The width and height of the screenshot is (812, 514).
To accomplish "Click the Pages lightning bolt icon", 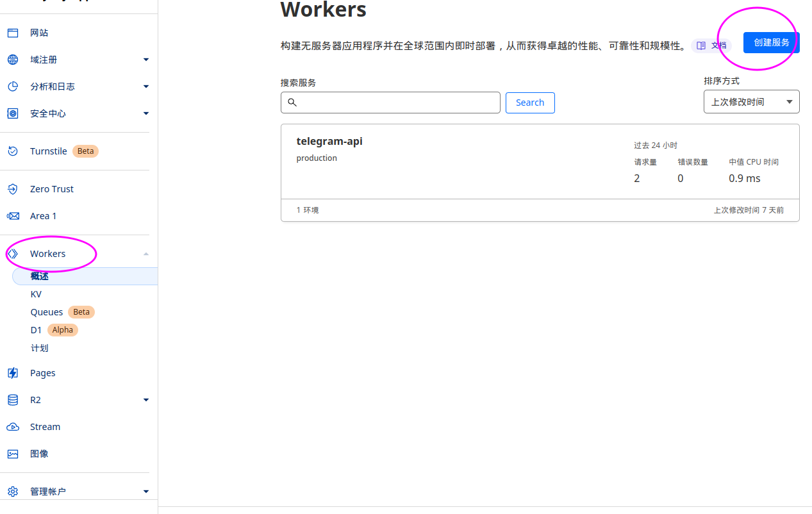I will coord(13,373).
